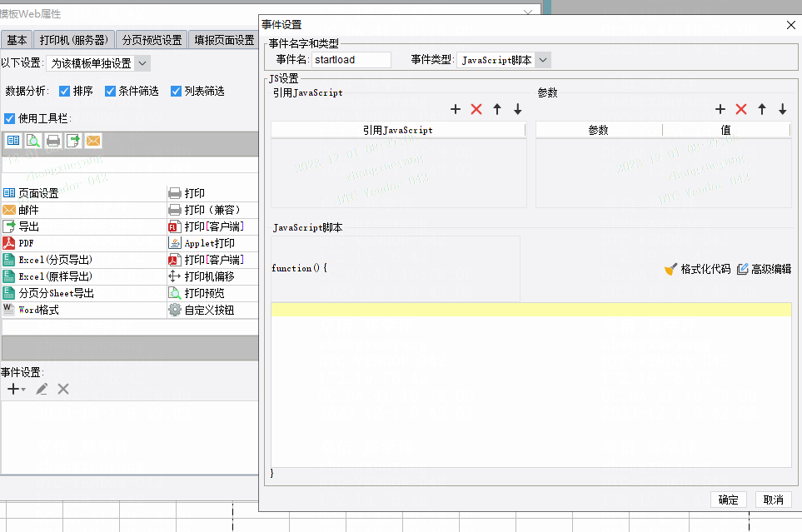Click 格式化代码 to format the script
Image resolution: width=802 pixels, height=532 pixels.
tap(697, 269)
